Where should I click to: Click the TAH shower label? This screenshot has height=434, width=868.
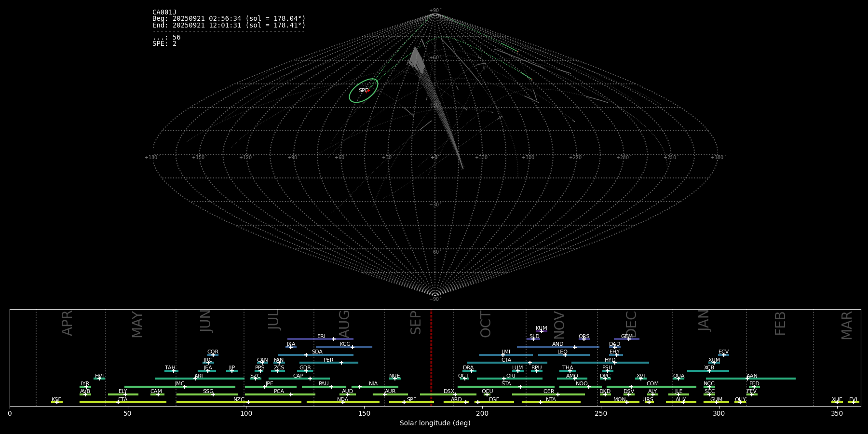(x=170, y=367)
